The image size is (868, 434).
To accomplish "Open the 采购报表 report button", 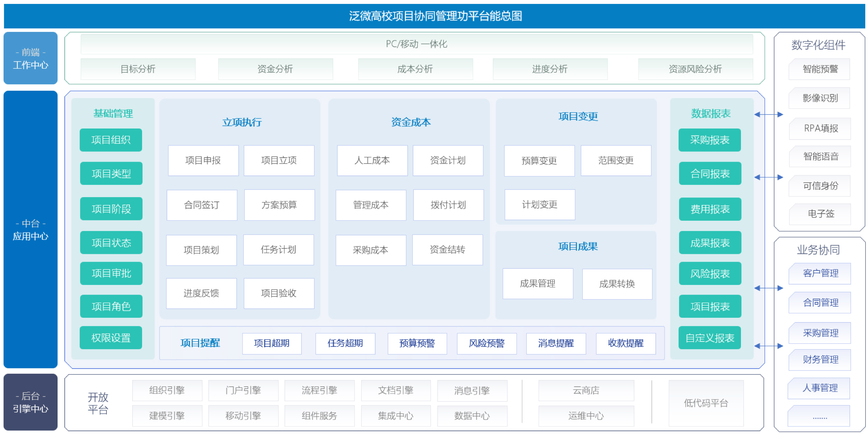I will tap(709, 140).
